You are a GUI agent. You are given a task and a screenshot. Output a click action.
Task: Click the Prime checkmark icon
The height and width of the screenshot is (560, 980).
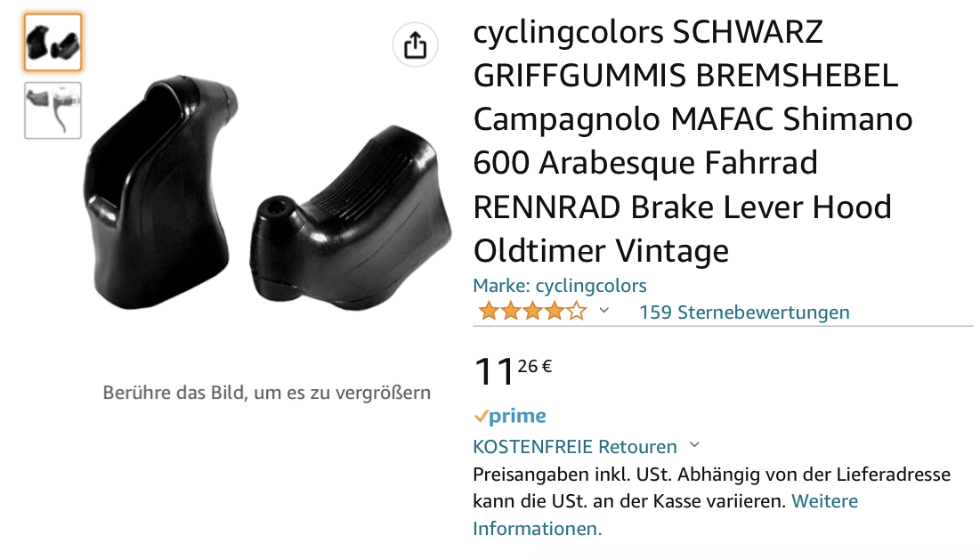(x=481, y=416)
